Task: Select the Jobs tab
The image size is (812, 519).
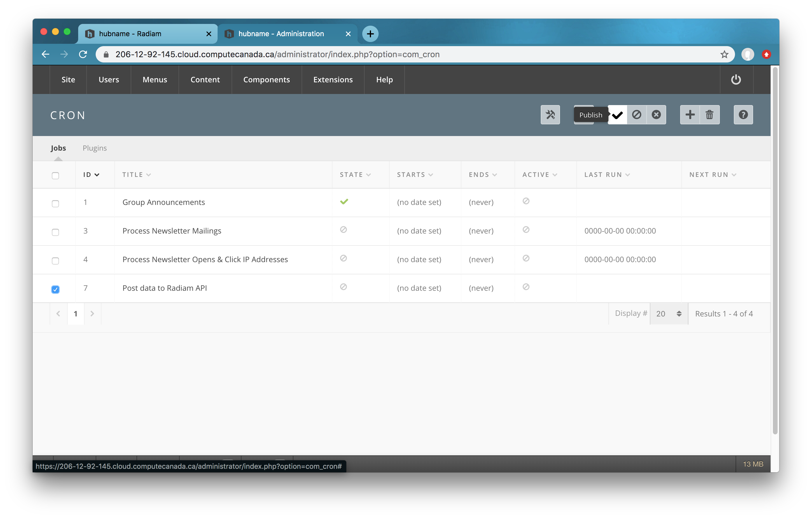Action: coord(58,148)
